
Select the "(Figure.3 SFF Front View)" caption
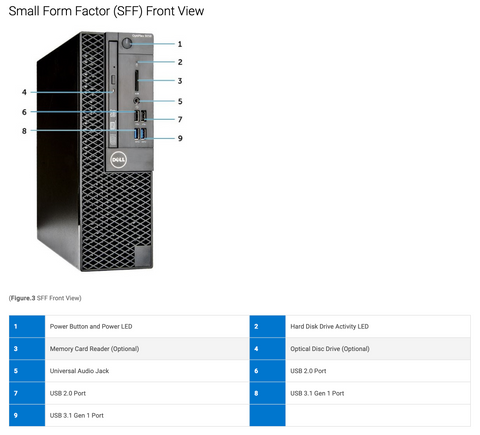click(45, 298)
